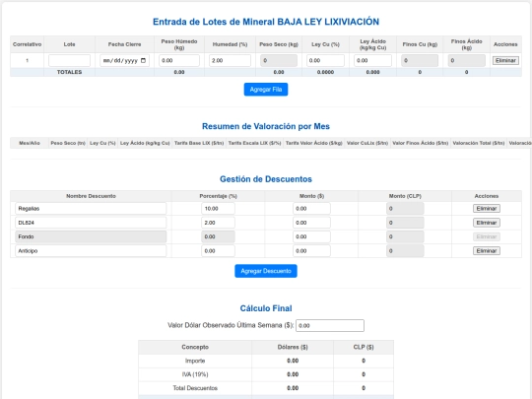Remove the Regalías discount with Eliminar
532x399 pixels.
click(x=487, y=208)
